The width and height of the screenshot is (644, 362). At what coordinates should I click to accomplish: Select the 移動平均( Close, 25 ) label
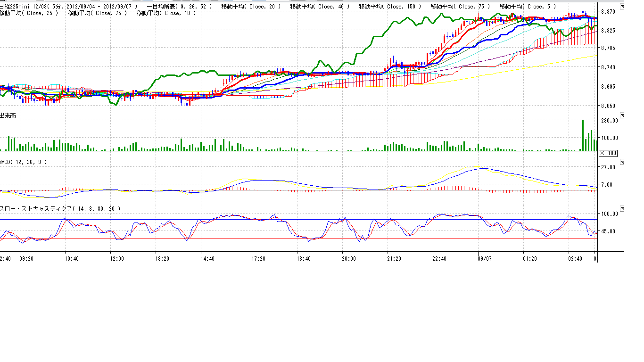click(x=29, y=13)
